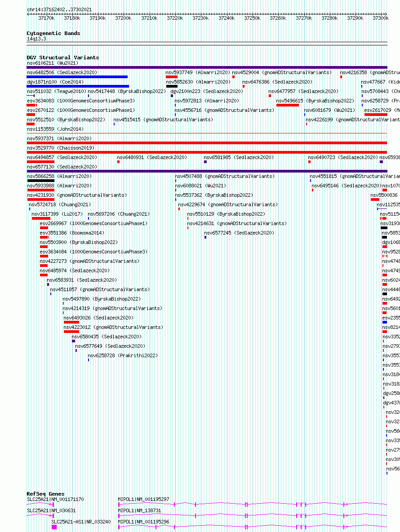This screenshot has height=532, width=400.
Task: Select black bar beneath nsv5852630 label
Action: [172, 86]
